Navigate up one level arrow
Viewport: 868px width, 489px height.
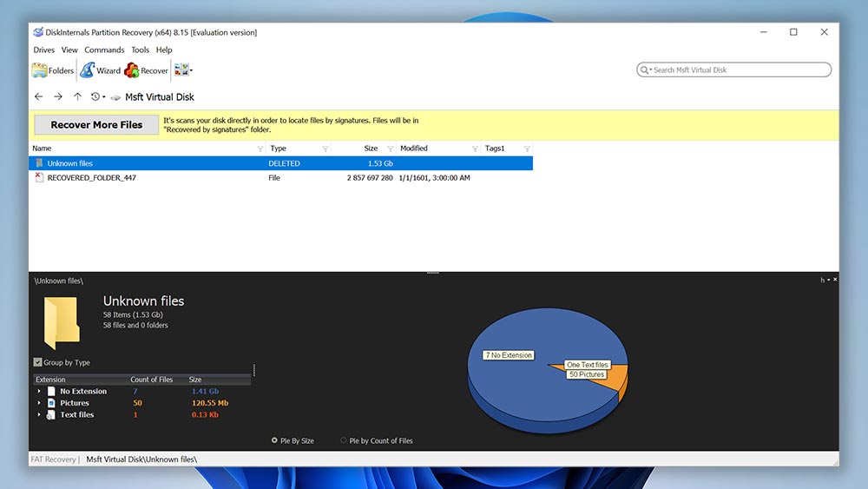point(77,96)
